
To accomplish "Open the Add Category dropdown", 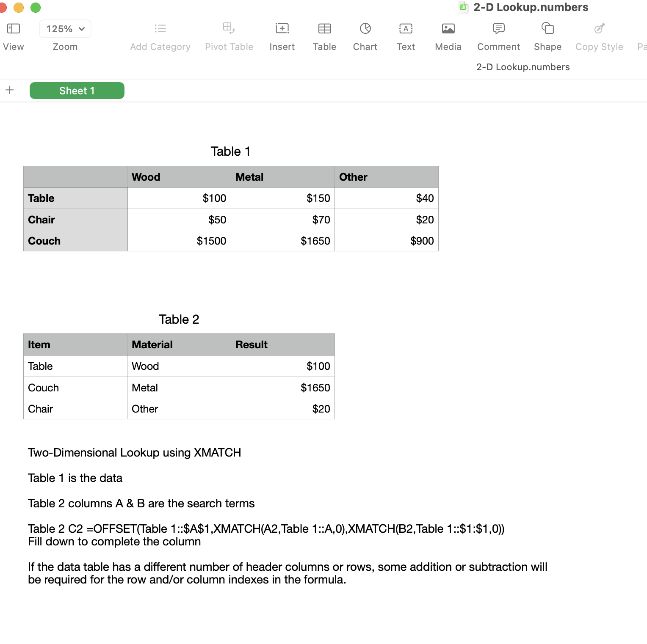I will pyautogui.click(x=160, y=36).
